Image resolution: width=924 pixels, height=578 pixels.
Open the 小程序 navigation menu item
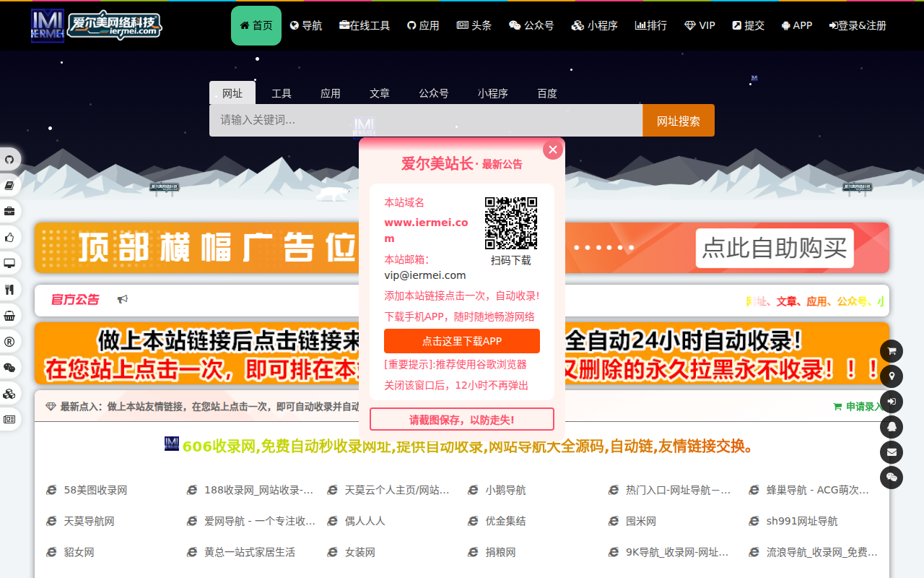(x=593, y=25)
